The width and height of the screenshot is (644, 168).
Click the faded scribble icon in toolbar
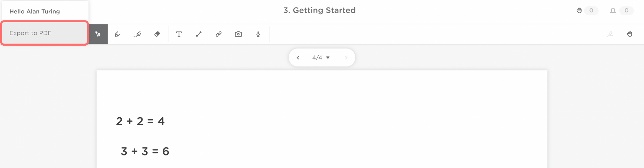point(610,34)
